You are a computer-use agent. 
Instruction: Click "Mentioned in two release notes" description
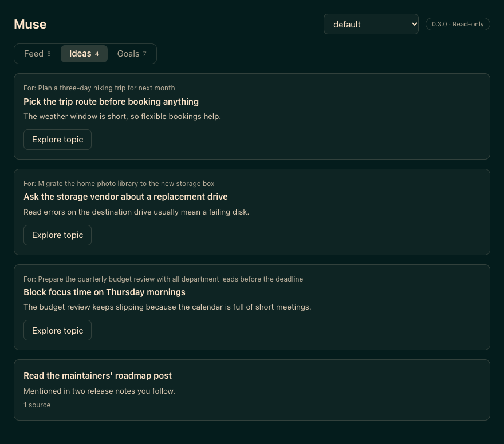[99, 391]
